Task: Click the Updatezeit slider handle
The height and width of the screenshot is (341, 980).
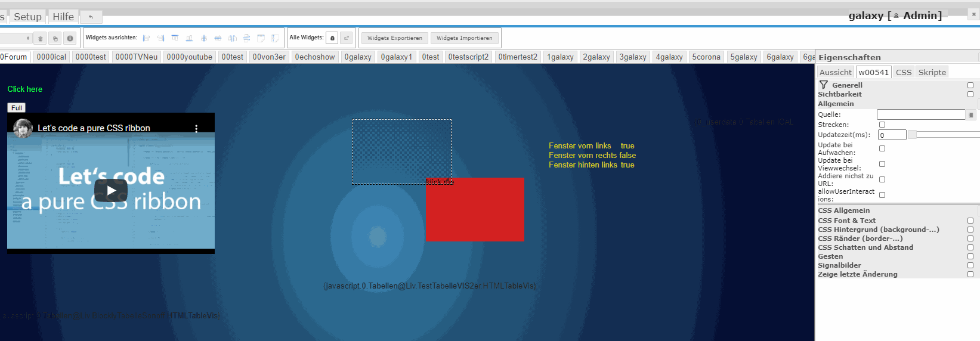Action: pos(912,135)
